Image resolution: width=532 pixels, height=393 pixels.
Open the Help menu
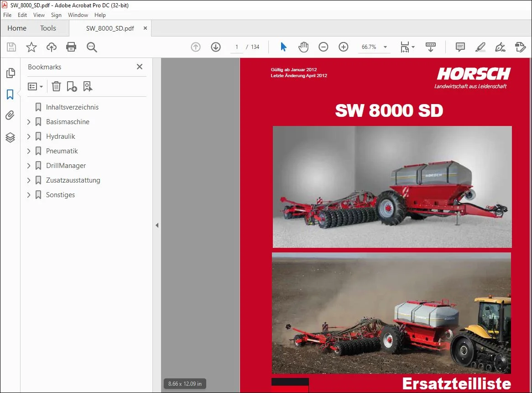point(100,15)
